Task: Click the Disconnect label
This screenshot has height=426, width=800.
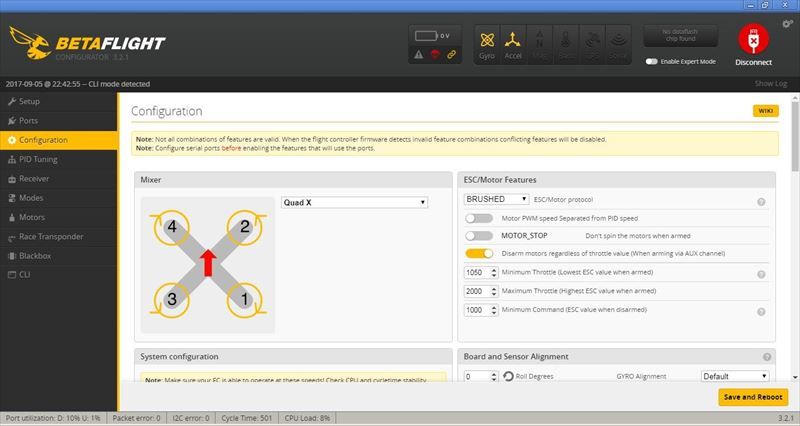Action: (x=753, y=62)
